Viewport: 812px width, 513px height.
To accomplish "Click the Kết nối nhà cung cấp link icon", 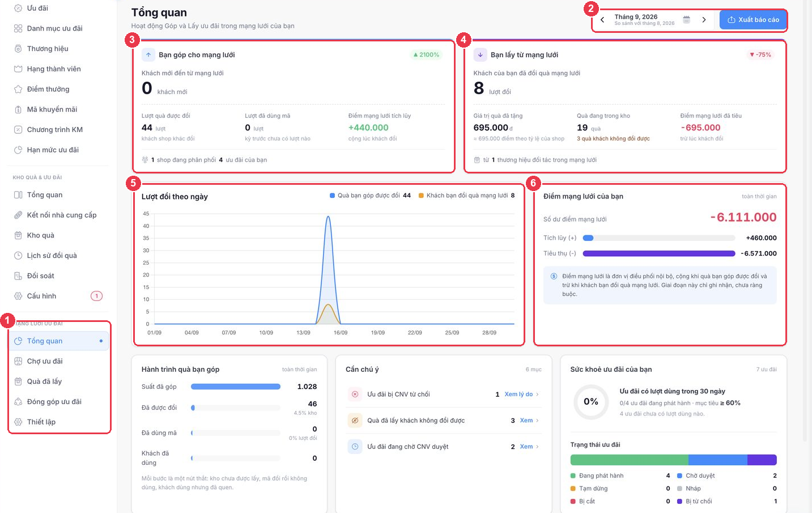I will (x=18, y=215).
